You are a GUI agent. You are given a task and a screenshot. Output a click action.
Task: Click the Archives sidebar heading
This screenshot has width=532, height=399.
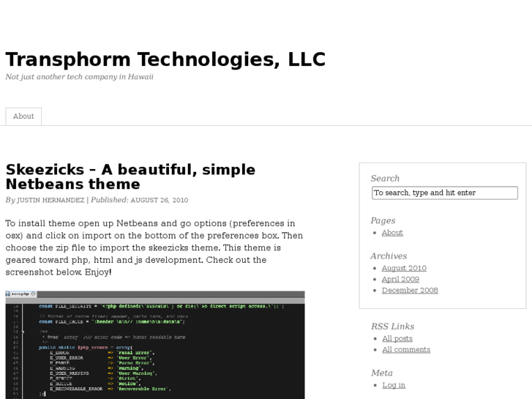389,256
